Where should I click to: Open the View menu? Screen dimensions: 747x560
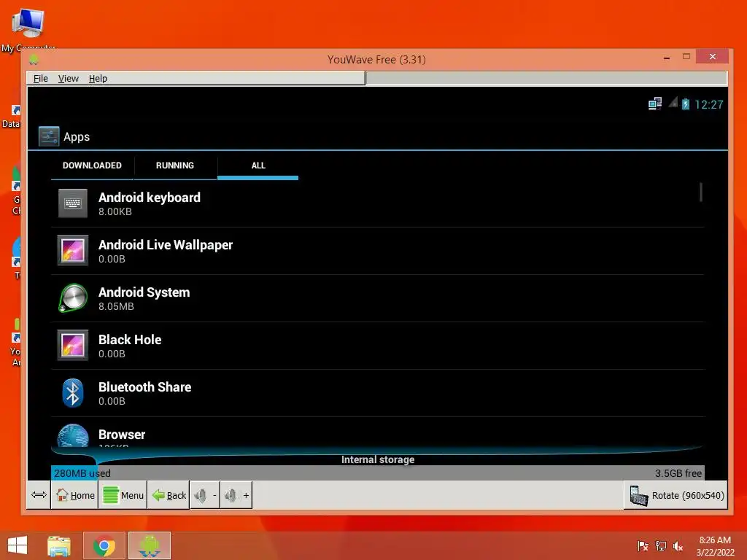pos(68,79)
